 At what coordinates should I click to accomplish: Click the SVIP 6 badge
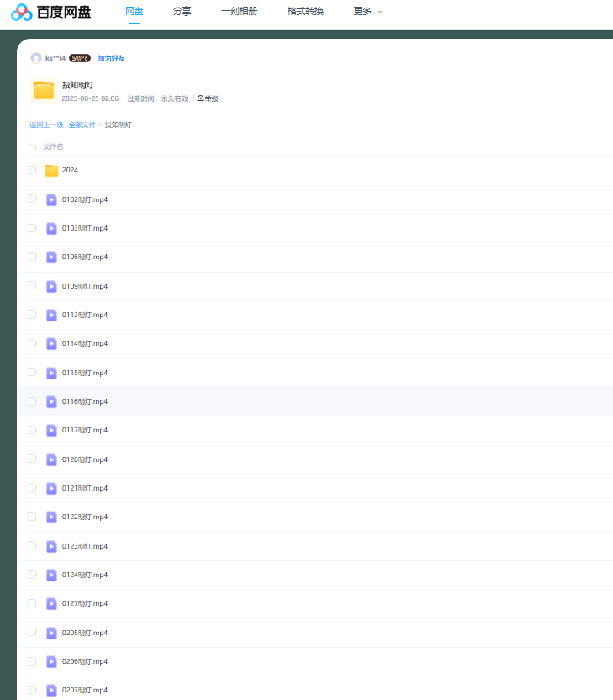click(x=80, y=58)
